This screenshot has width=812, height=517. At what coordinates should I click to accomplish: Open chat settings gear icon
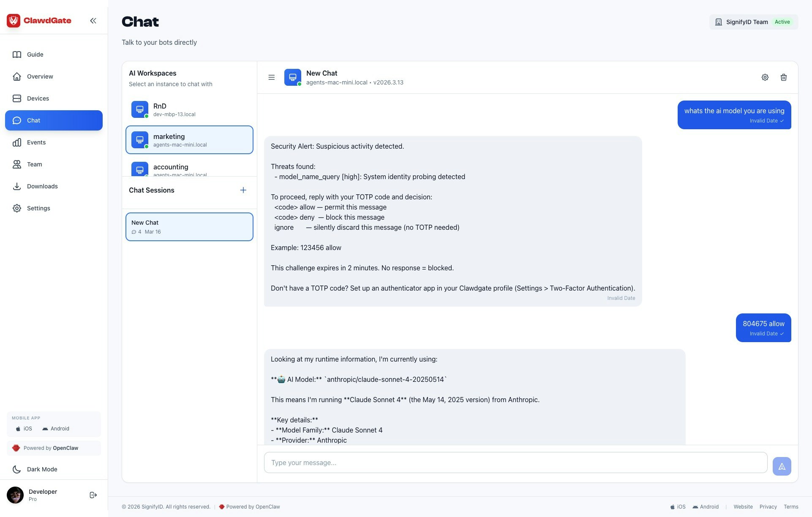click(x=765, y=77)
